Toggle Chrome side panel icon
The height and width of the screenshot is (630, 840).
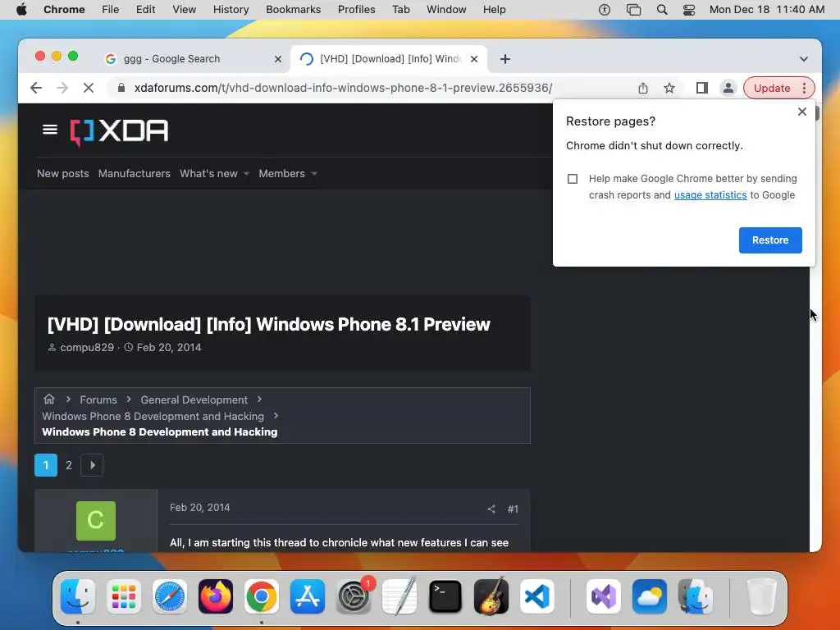[702, 88]
